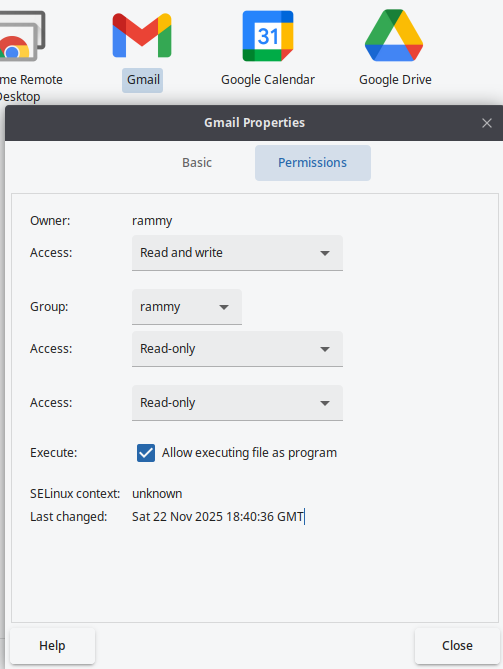The height and width of the screenshot is (669, 503).
Task: Click the SELinux context: label
Action: [x=75, y=494]
